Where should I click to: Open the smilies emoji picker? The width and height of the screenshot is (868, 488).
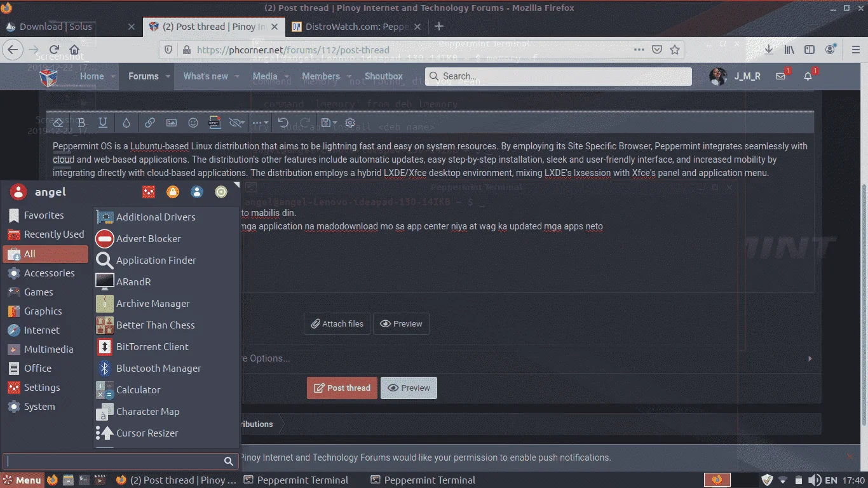[193, 123]
